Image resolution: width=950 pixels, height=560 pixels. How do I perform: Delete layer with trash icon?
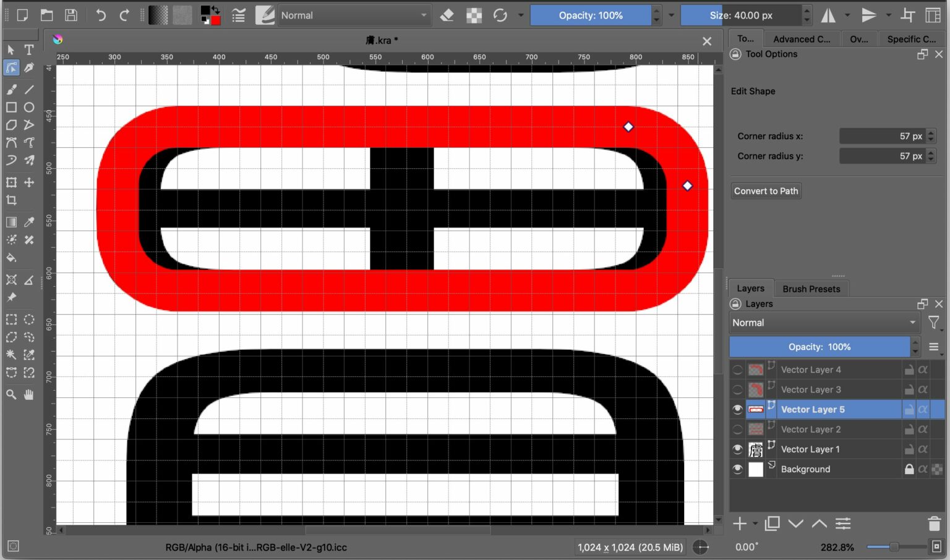click(934, 524)
